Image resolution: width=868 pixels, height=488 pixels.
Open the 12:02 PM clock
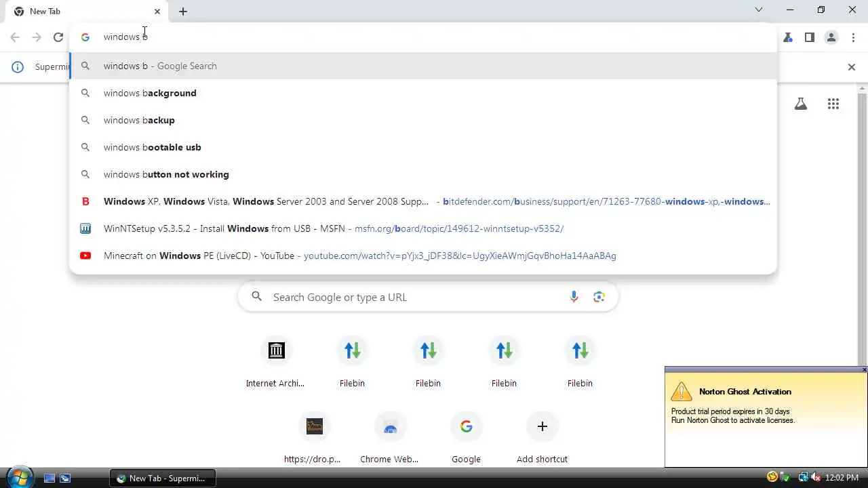[x=842, y=478]
